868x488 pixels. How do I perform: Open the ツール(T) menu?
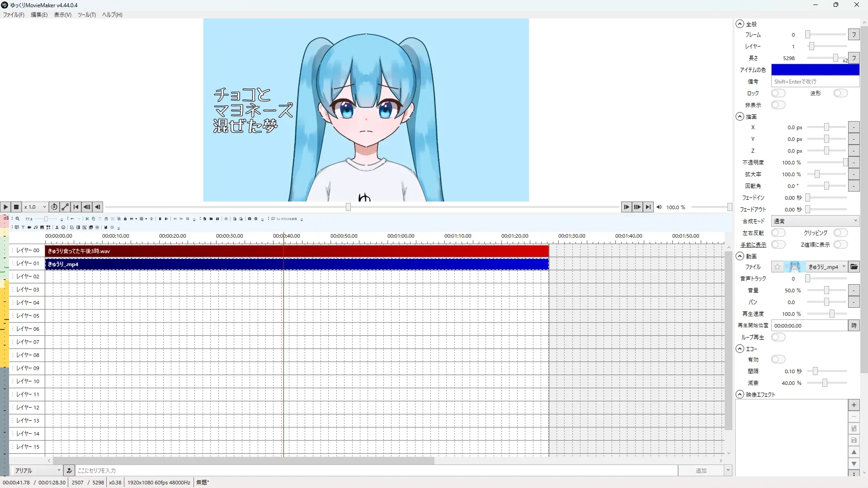pos(86,14)
